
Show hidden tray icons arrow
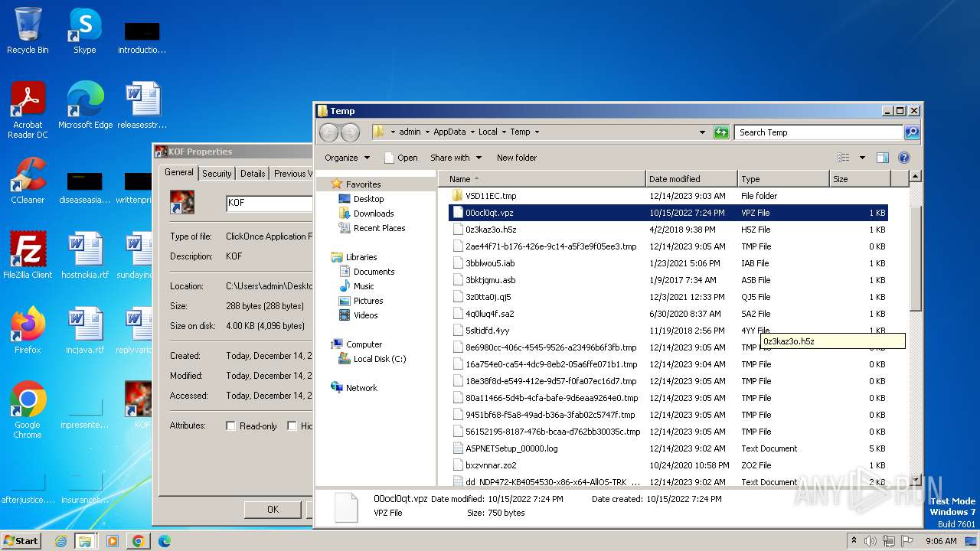[854, 541]
